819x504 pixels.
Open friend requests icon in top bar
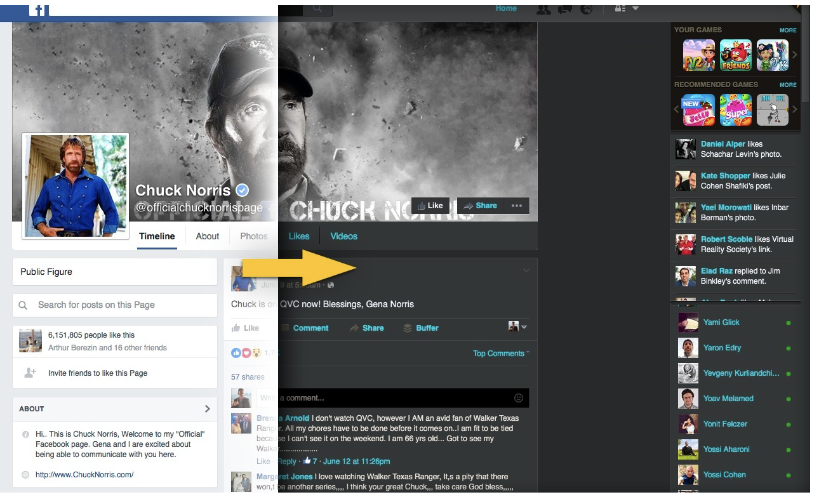[x=543, y=9]
